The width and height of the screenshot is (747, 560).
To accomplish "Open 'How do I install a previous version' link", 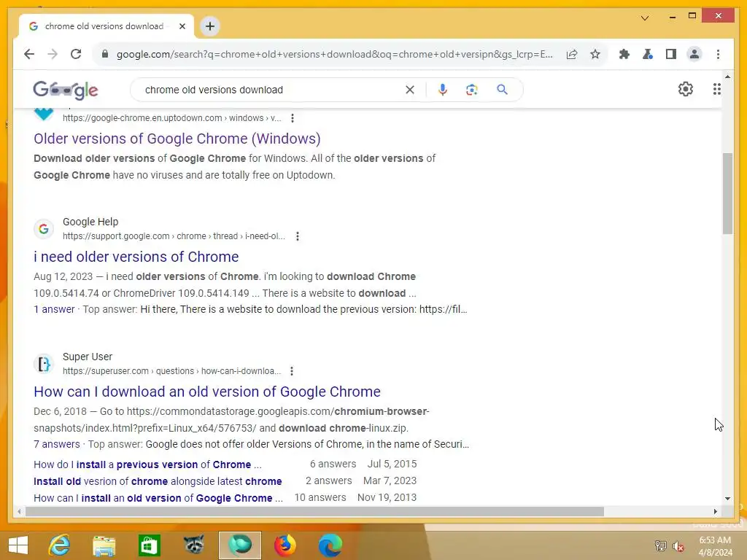I will tap(147, 464).
